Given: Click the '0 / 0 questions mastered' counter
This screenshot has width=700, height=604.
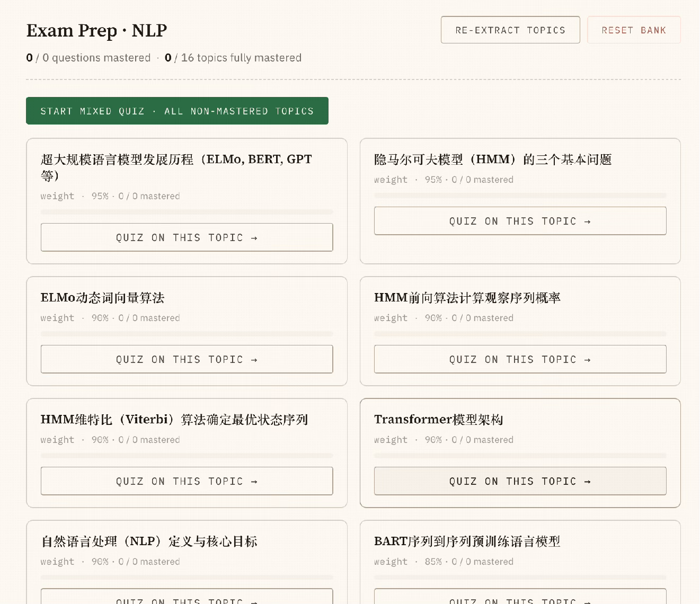Looking at the screenshot, I should pyautogui.click(x=88, y=58).
